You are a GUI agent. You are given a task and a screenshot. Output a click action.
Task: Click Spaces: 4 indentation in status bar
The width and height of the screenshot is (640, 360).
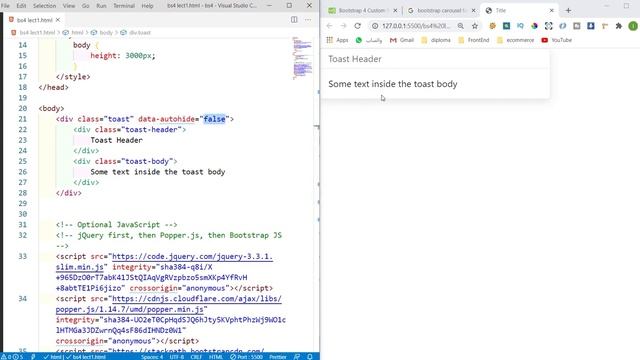click(x=152, y=357)
